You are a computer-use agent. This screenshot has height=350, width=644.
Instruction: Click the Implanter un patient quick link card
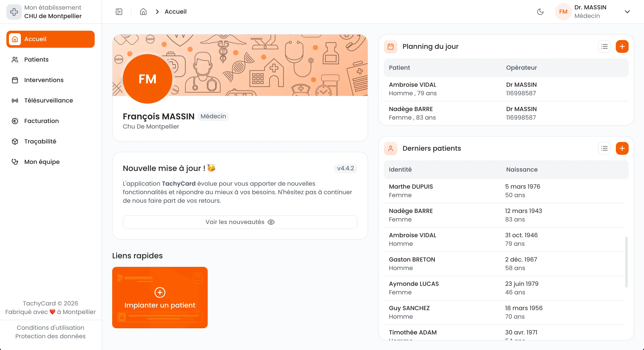[160, 298]
